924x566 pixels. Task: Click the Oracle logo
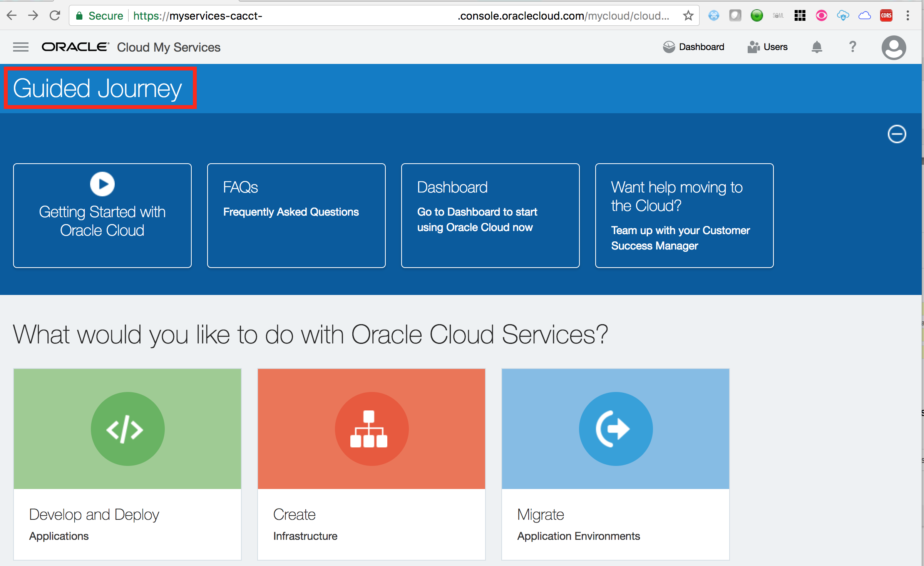coord(75,47)
